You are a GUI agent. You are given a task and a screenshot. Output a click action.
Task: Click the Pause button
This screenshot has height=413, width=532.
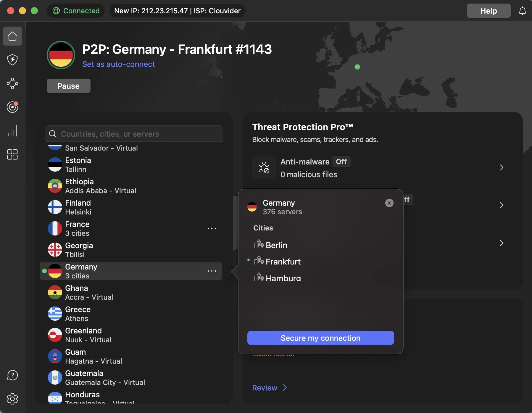pos(68,86)
